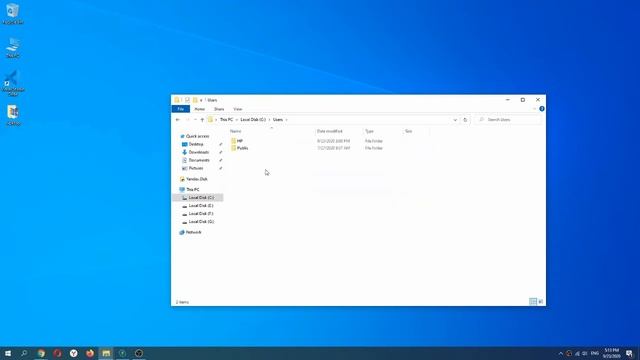Image resolution: width=640 pixels, height=360 pixels.
Task: Click New folder quick access toolbar icon
Action: click(195, 100)
